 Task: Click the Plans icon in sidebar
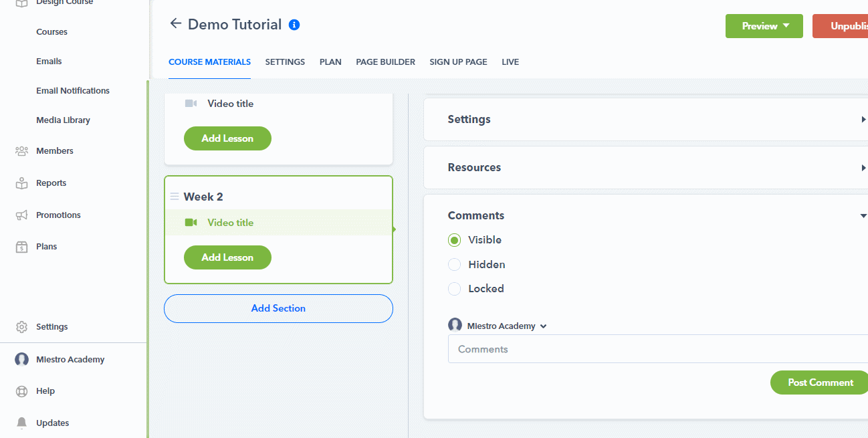[x=21, y=247]
